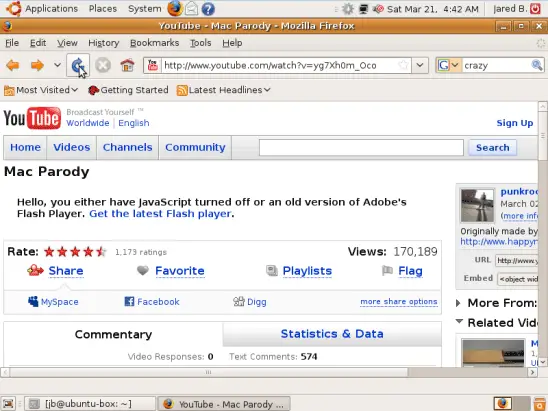This screenshot has width=548, height=411.
Task: Click the Favorite link
Action: click(x=180, y=271)
